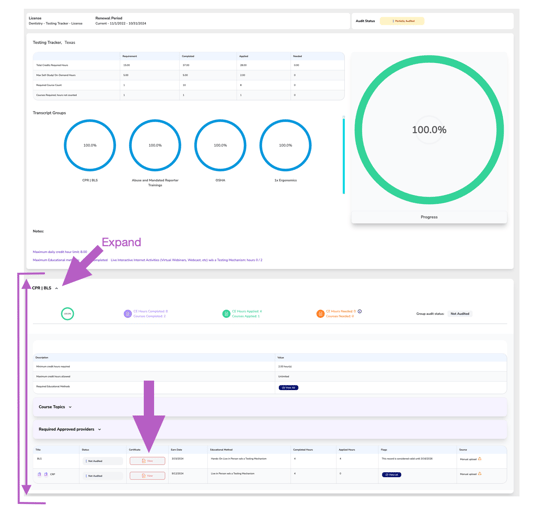This screenshot has width=533, height=517.
Task: Expand the Required Approved providers section
Action: [x=100, y=430]
